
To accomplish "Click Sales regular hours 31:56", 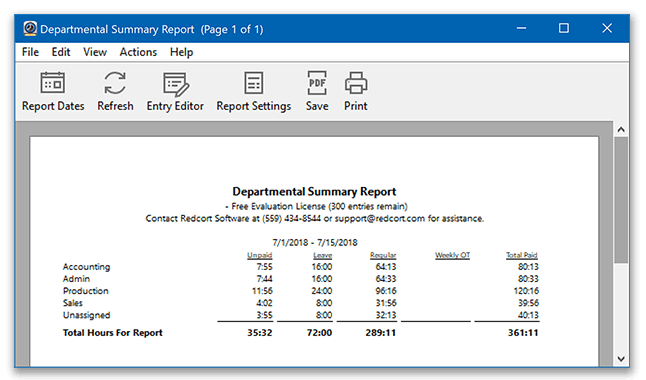I will coord(386,303).
